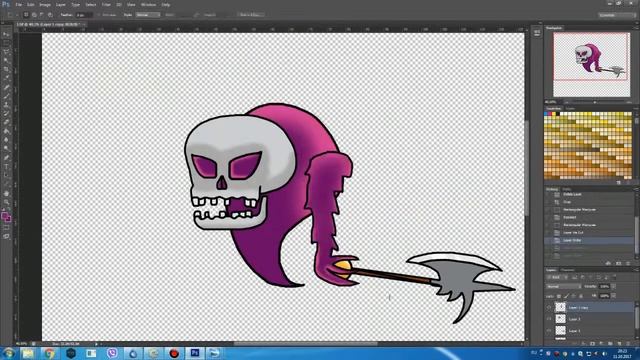Viewport: 640px width, 360px height.
Task: Open the File menu
Action: (18, 4)
